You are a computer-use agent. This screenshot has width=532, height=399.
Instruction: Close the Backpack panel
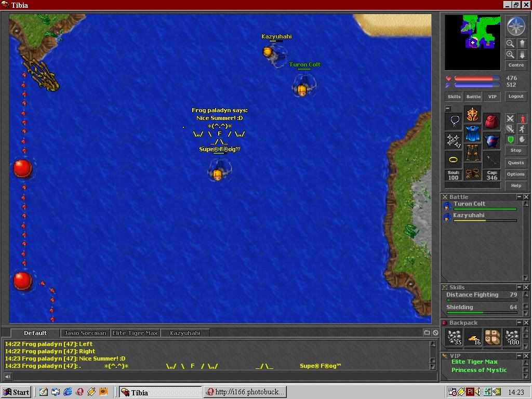point(526,322)
